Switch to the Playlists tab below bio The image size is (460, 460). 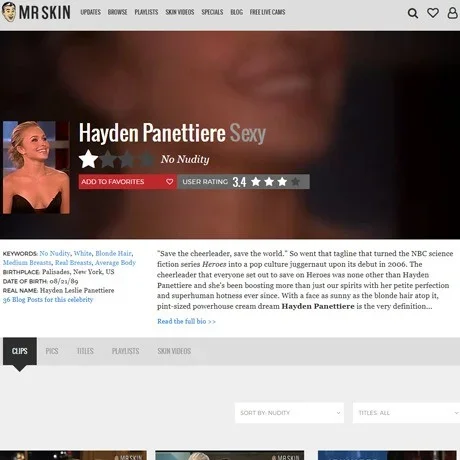pos(125,351)
